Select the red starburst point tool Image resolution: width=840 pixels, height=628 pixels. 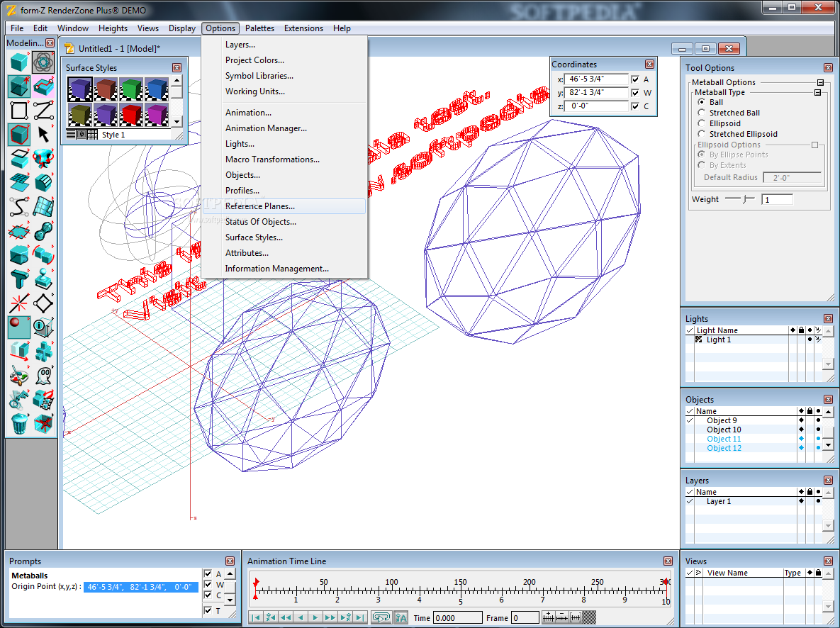point(19,303)
